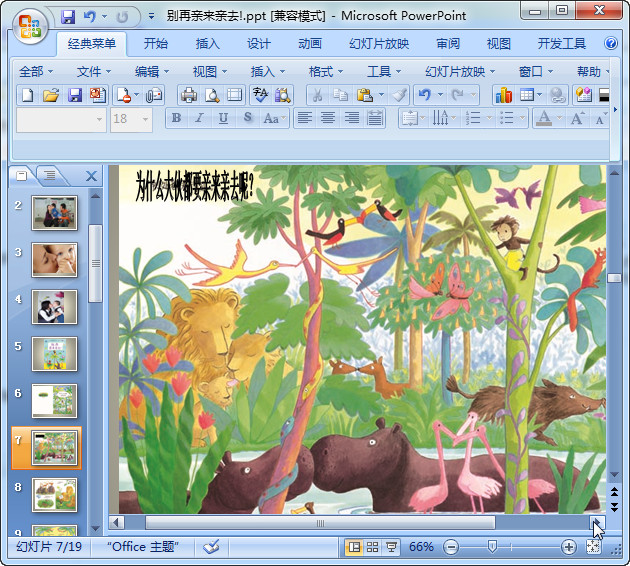The height and width of the screenshot is (566, 630).
Task: Click the status bar spell check icon
Action: (211, 547)
